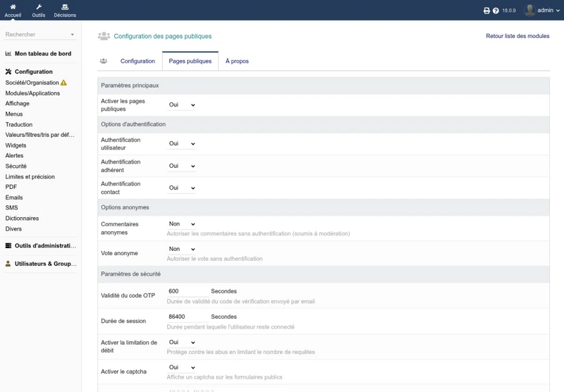This screenshot has height=392, width=564.
Task: Open the Commentaires anonymes dropdown
Action: click(x=182, y=223)
